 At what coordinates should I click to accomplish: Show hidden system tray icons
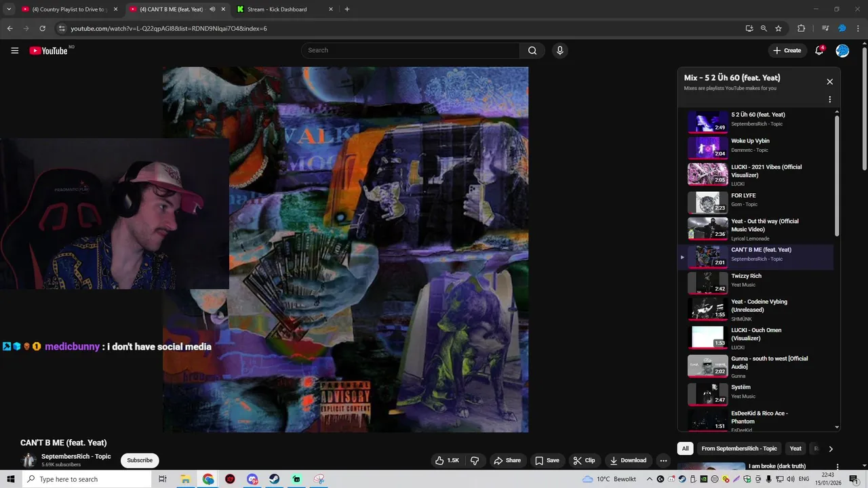(x=650, y=479)
